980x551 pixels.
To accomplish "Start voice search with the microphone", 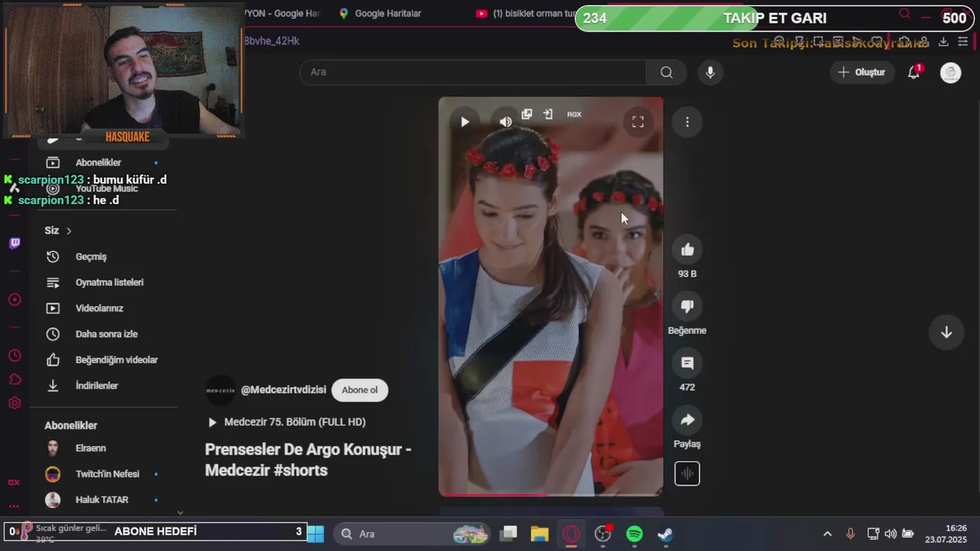I will tap(710, 72).
